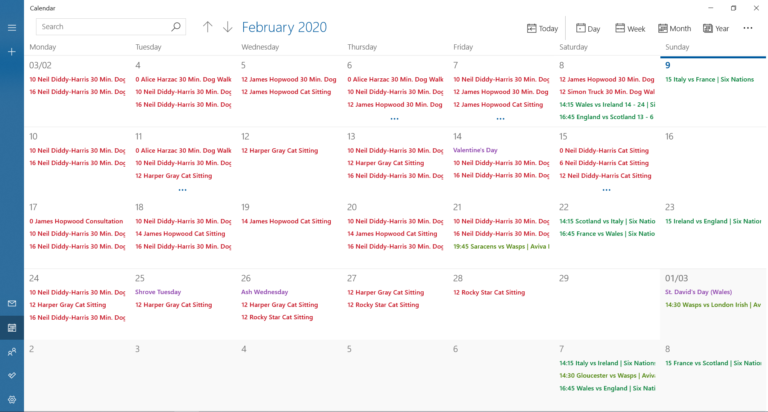Expand more events on Friday 7
The height and width of the screenshot is (412, 768).
coord(500,119)
